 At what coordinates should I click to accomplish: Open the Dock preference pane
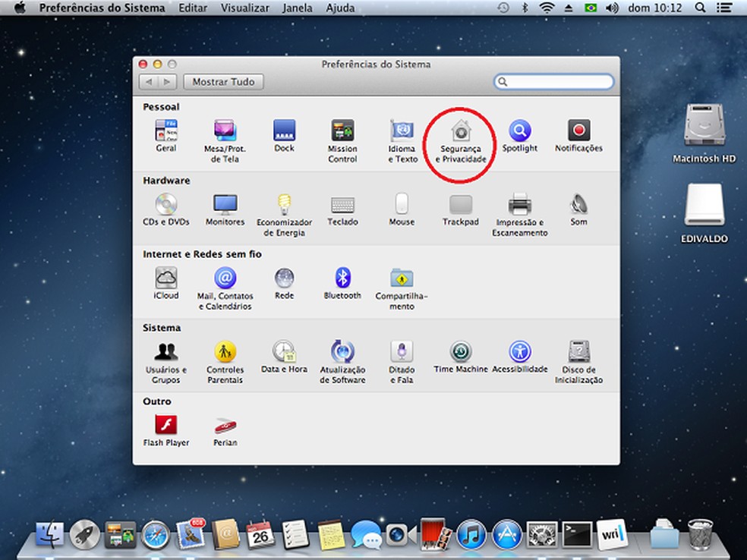pyautogui.click(x=284, y=136)
